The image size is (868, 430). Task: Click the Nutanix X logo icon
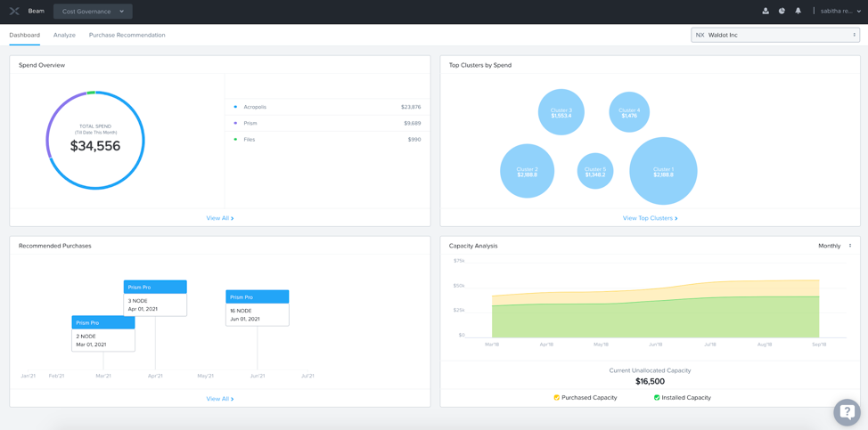[x=14, y=12]
